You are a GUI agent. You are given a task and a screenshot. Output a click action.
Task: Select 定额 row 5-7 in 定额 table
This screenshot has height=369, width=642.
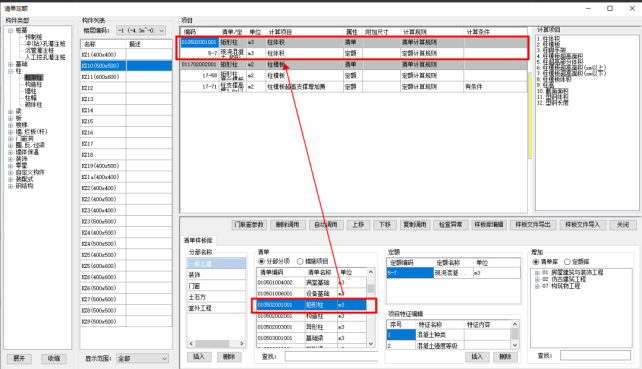[453, 273]
